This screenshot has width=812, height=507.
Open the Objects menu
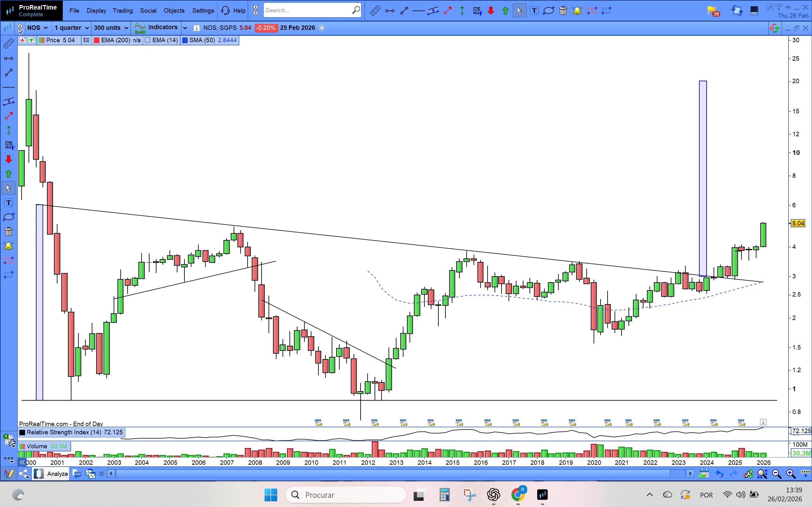[174, 11]
